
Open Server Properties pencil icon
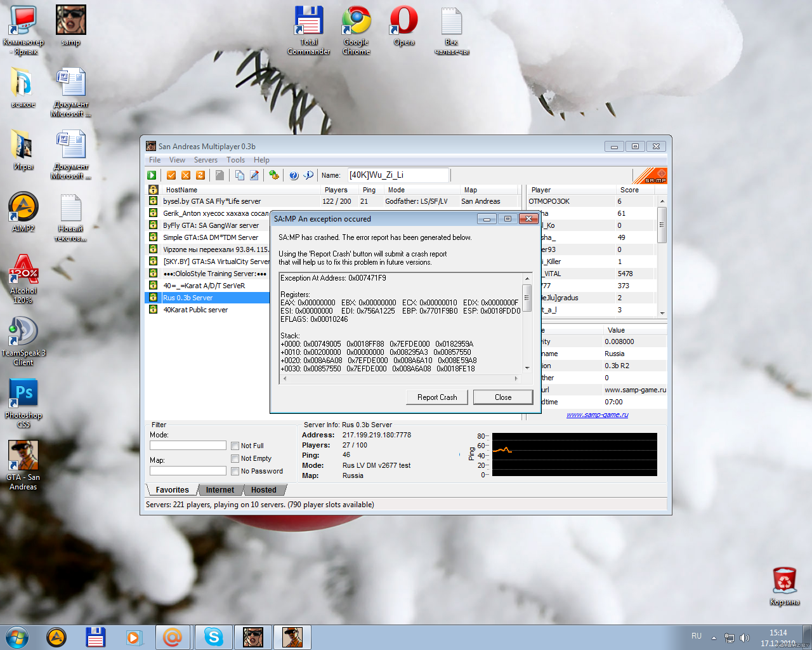tap(254, 175)
